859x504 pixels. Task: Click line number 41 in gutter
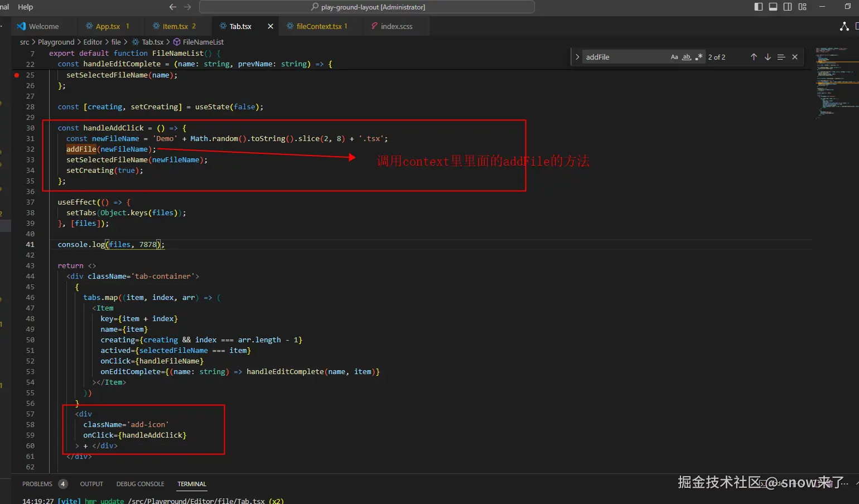pyautogui.click(x=30, y=244)
